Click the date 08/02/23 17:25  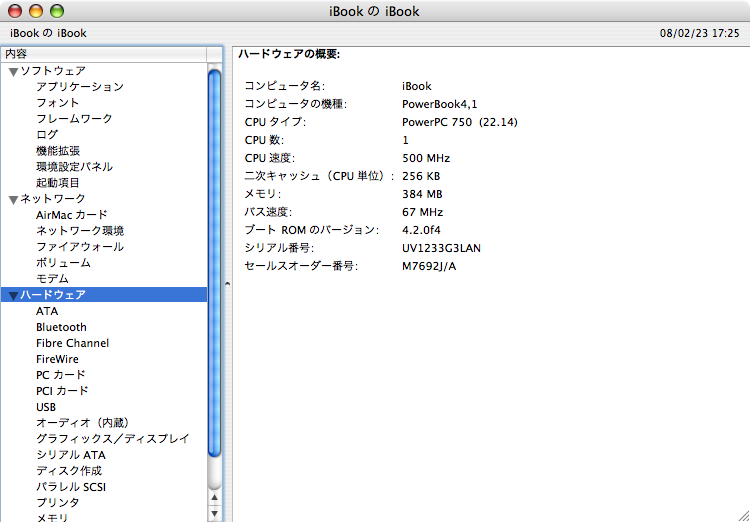(700, 33)
